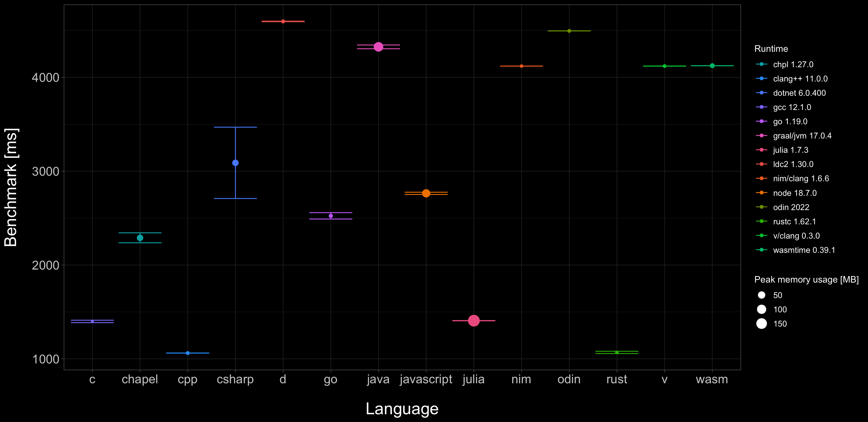The width and height of the screenshot is (868, 422).
Task: Click the y-axis tick label 1000
Action: (46, 359)
